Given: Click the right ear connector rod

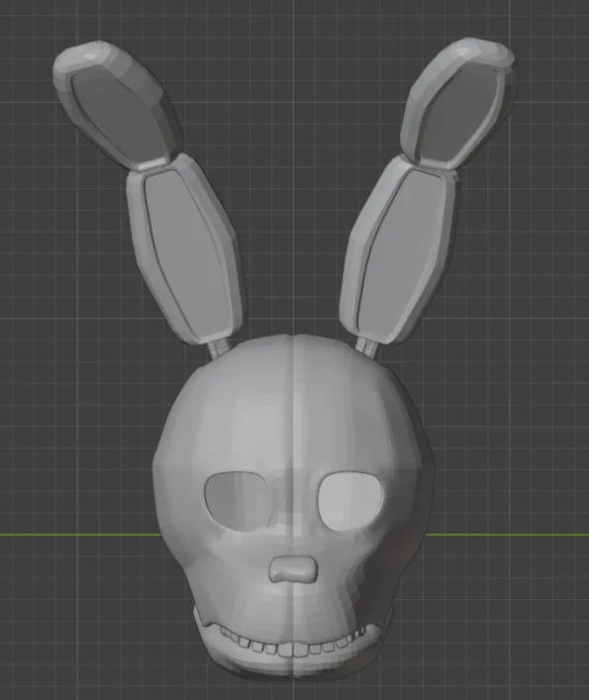Looking at the screenshot, I should pos(367,349).
